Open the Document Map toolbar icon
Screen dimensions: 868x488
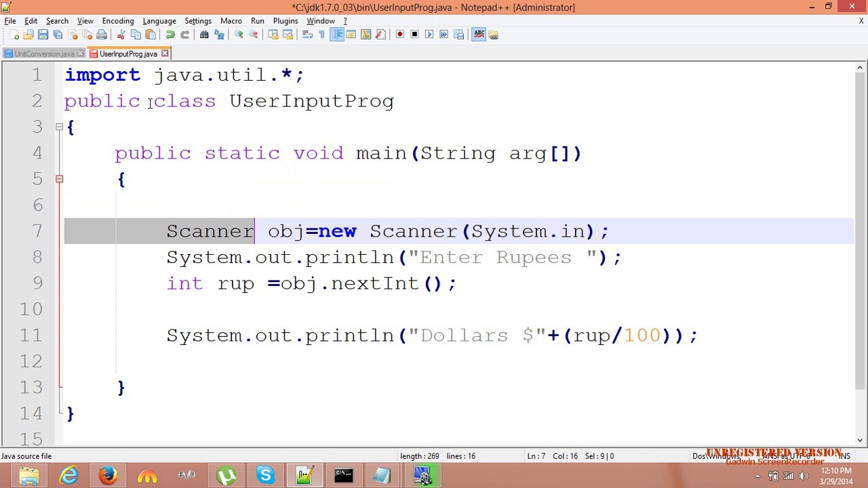pyautogui.click(x=366, y=35)
